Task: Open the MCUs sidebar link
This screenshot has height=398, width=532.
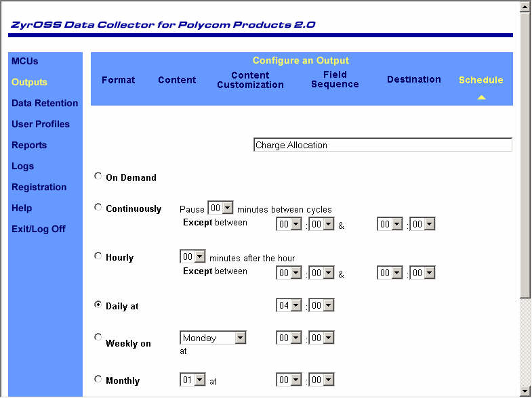Action: pyautogui.click(x=25, y=62)
